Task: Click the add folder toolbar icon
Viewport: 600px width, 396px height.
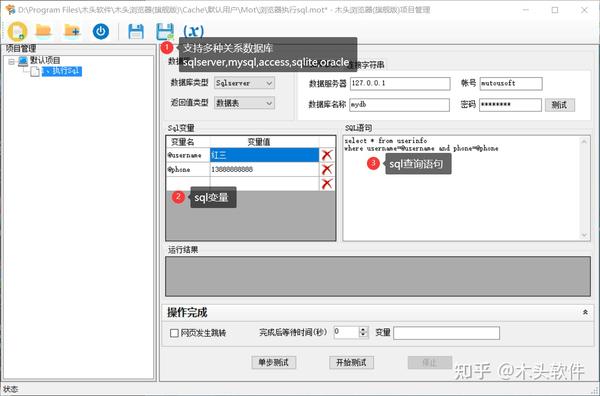Action: click(72, 31)
